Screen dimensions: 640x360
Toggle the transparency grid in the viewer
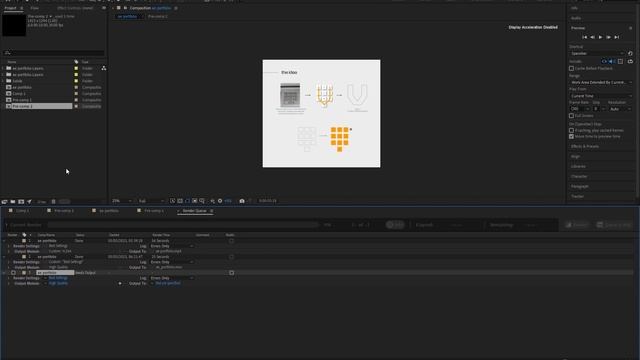click(x=180, y=201)
